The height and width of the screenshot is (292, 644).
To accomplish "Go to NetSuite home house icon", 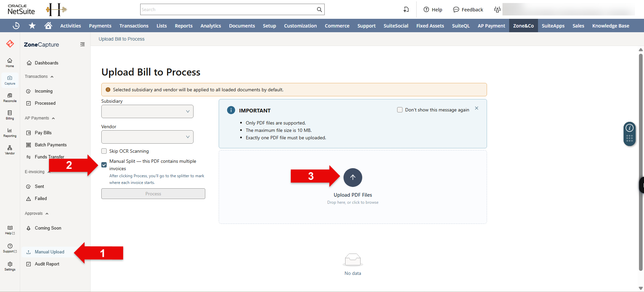I will (48, 26).
